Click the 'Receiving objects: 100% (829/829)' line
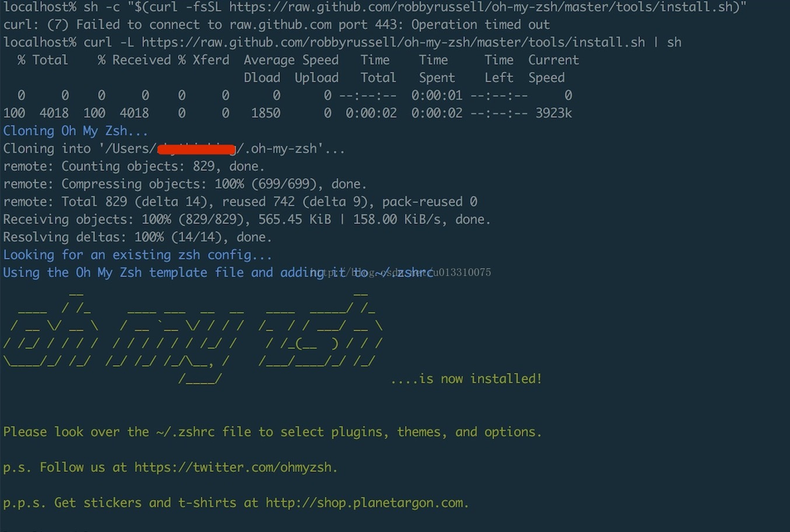The height and width of the screenshot is (532, 790). (247, 219)
